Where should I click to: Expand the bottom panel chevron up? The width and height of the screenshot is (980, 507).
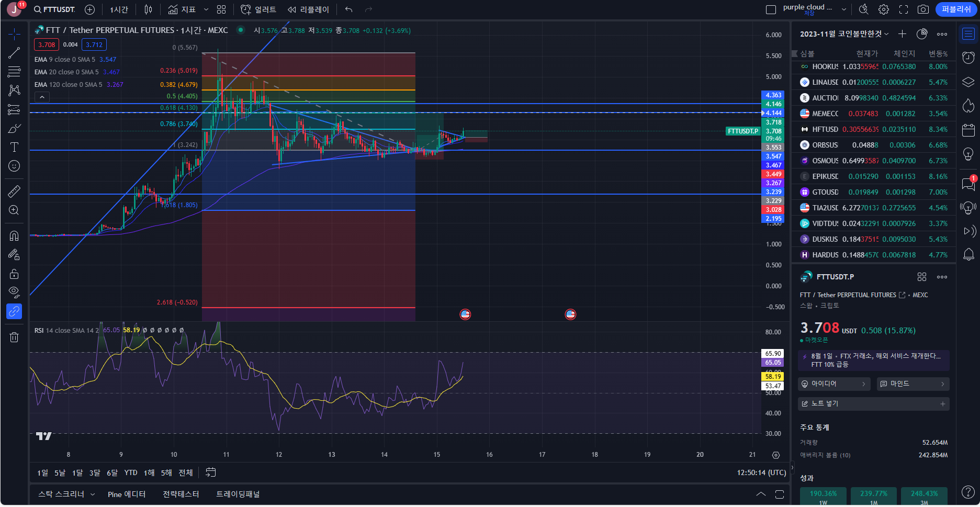pyautogui.click(x=761, y=494)
